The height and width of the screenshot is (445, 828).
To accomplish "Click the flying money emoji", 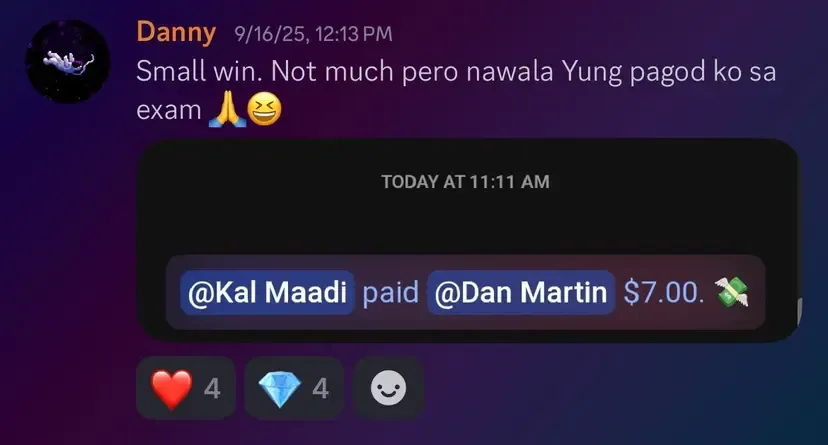I will tap(731, 292).
